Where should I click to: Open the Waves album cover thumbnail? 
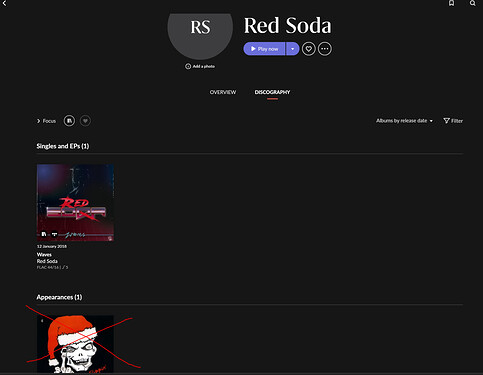[x=75, y=202]
